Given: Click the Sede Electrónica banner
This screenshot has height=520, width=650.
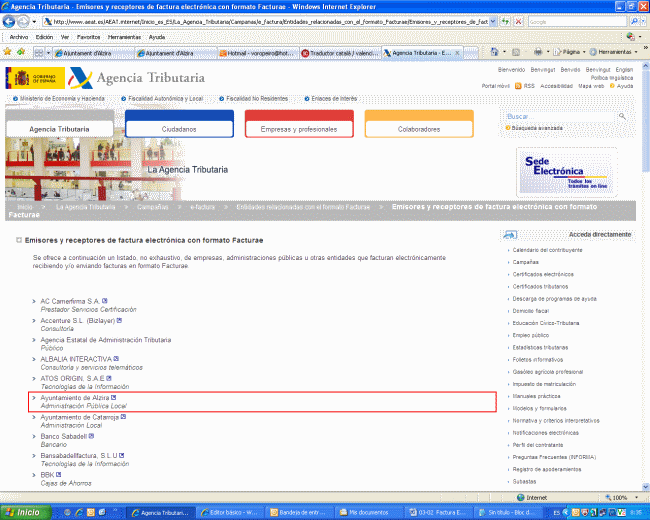Looking at the screenshot, I should 567,172.
